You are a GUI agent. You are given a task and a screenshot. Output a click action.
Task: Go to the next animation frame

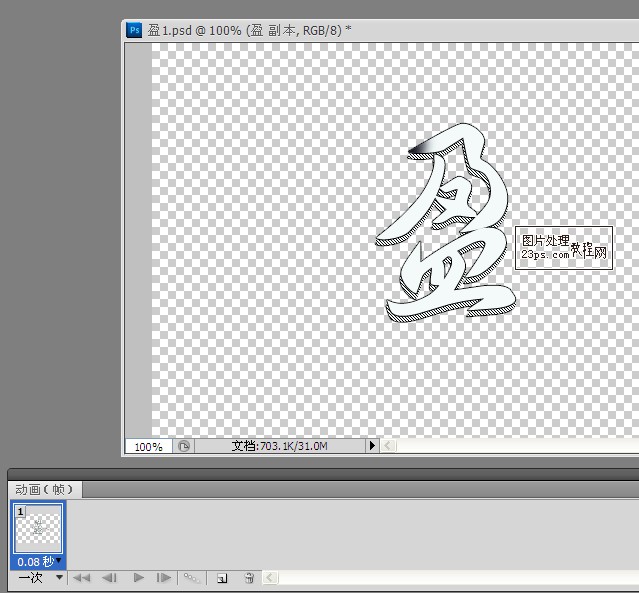click(164, 578)
